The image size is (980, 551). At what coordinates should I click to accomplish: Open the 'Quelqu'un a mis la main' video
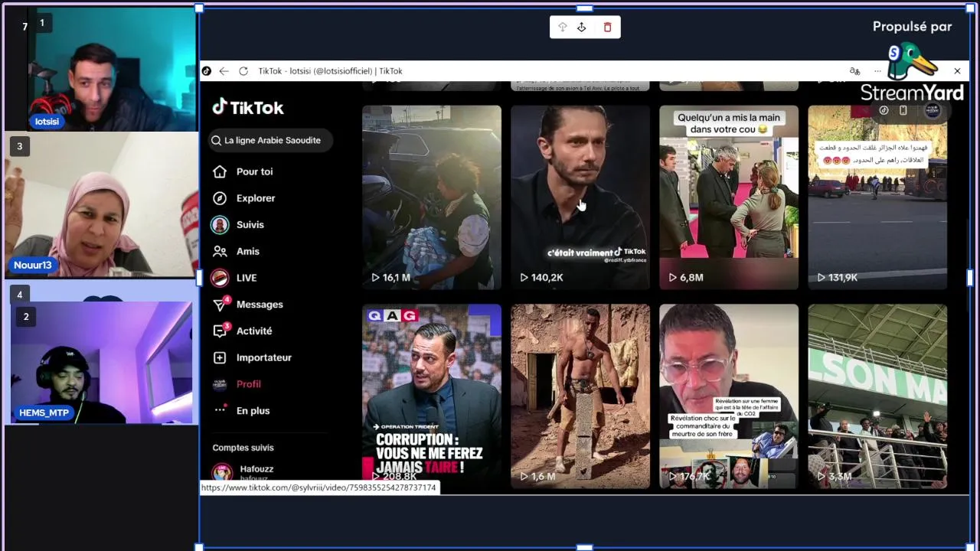pos(729,197)
